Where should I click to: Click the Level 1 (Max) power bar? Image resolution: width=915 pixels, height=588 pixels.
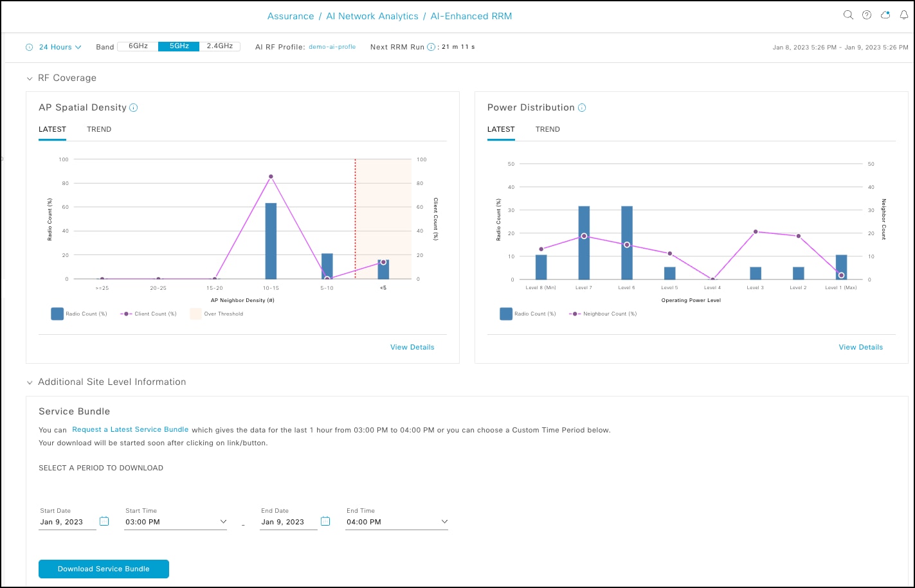841,267
